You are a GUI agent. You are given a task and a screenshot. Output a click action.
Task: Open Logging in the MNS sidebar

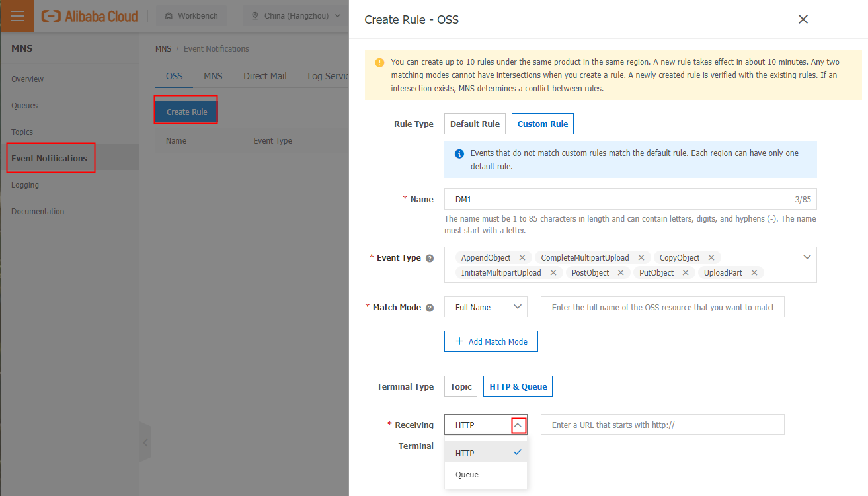point(25,185)
